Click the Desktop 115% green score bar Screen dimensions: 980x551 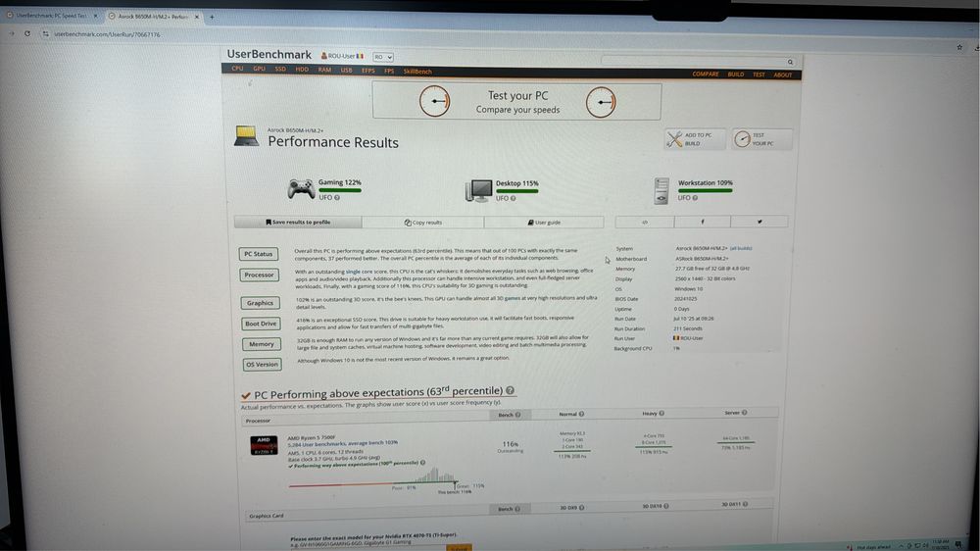(x=516, y=191)
